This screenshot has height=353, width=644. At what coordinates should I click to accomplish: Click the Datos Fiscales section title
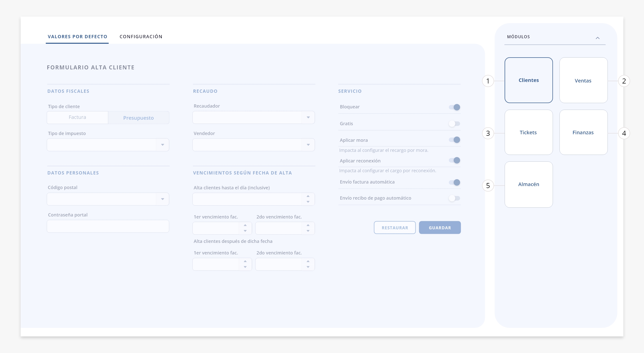68,91
